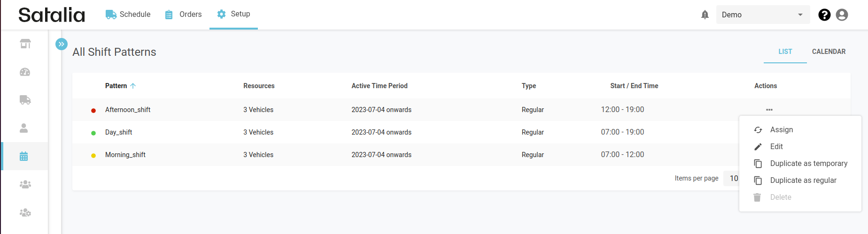Expand the sidebar with double-chevron button

click(62, 44)
